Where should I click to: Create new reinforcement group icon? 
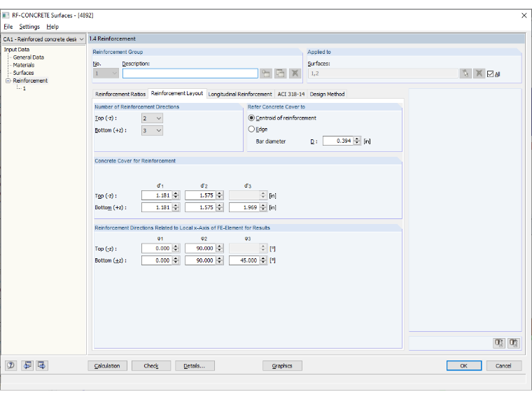(x=266, y=73)
